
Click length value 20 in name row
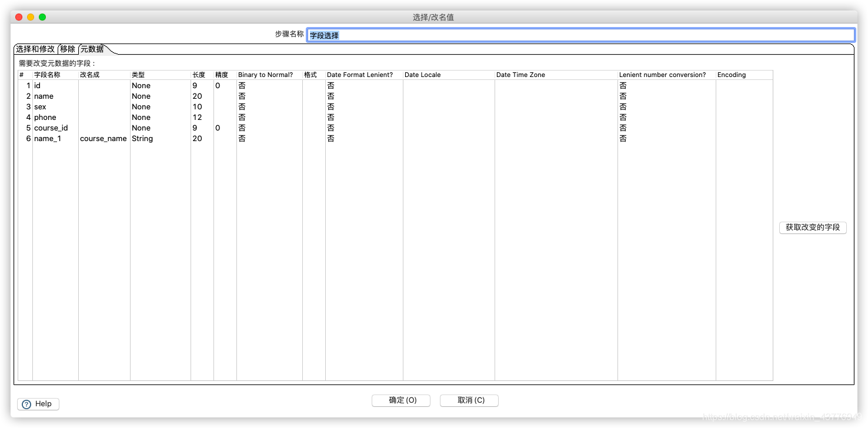point(202,96)
